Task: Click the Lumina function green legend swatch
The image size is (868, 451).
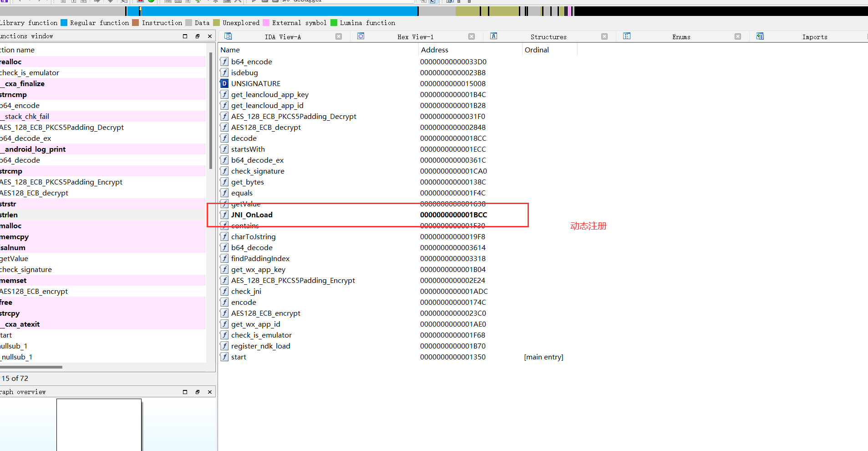Action: click(334, 23)
